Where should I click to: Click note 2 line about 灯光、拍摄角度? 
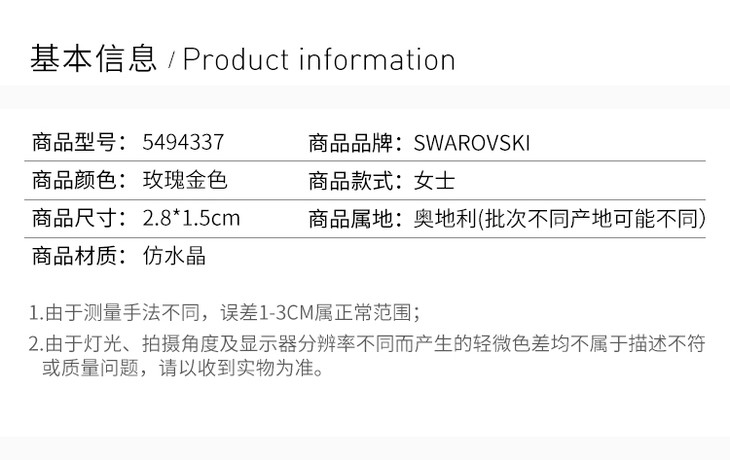pos(366,344)
